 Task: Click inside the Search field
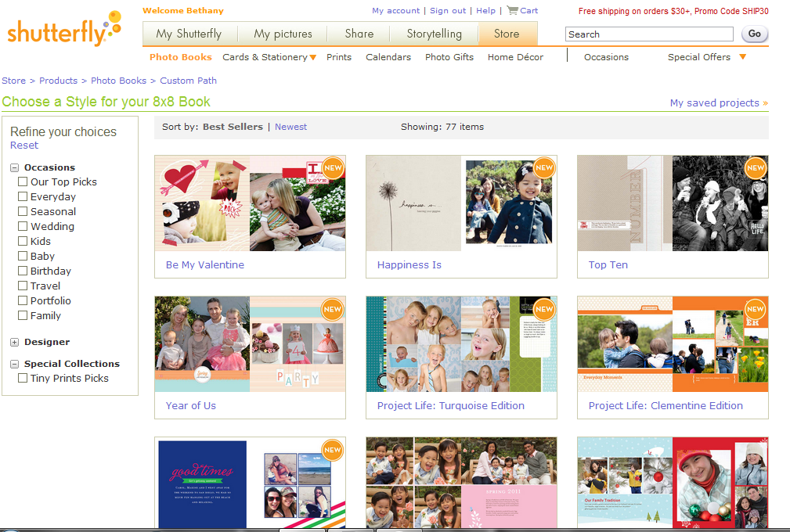pyautogui.click(x=648, y=34)
